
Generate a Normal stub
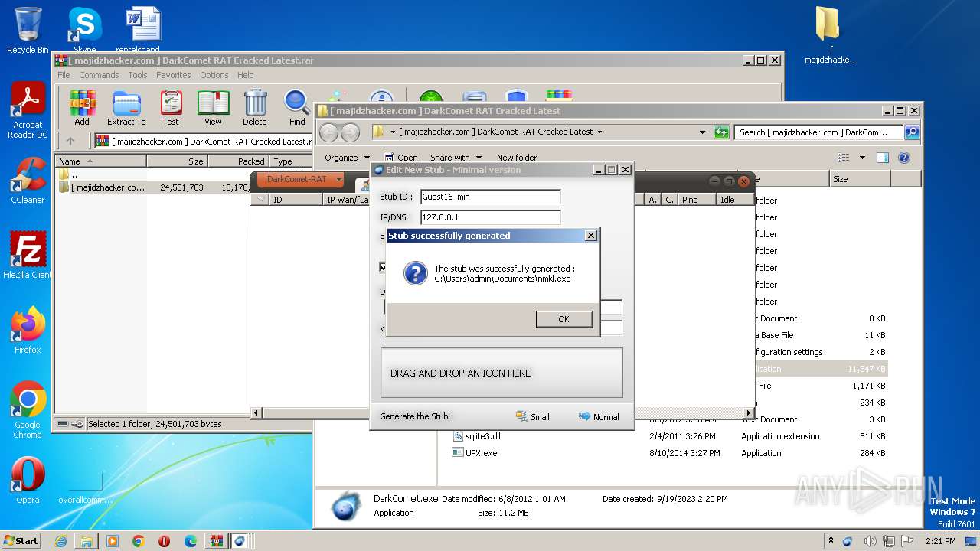click(599, 416)
